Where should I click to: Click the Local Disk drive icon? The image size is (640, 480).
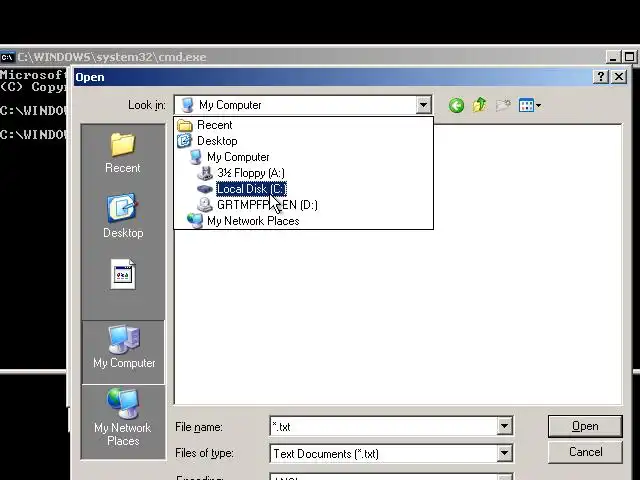205,189
